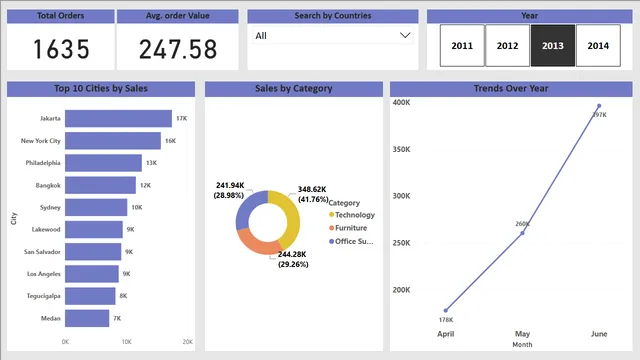Click the 'Trends Over Year' title
Image resolution: width=640 pixels, height=360 pixels.
(511, 88)
